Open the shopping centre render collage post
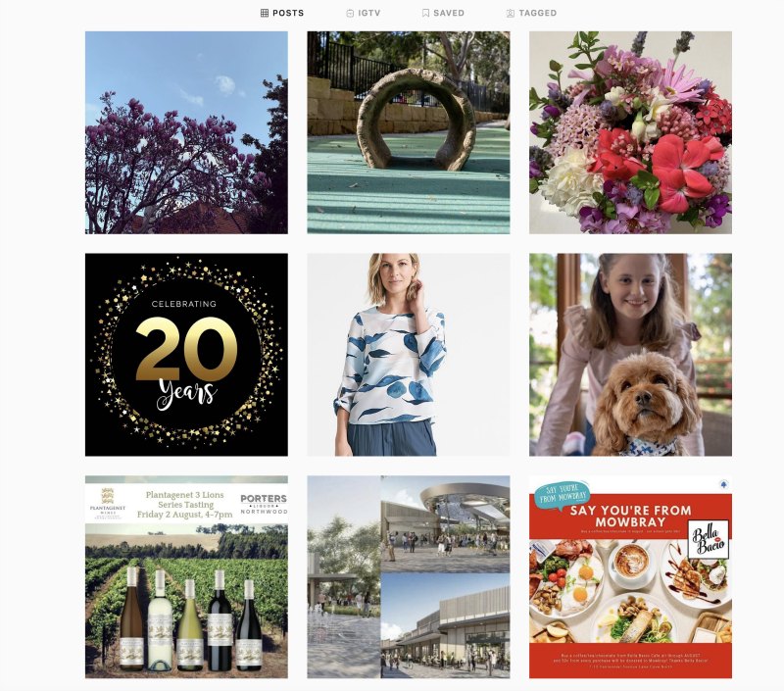Viewport: 784px width, 691px height. 409,576
